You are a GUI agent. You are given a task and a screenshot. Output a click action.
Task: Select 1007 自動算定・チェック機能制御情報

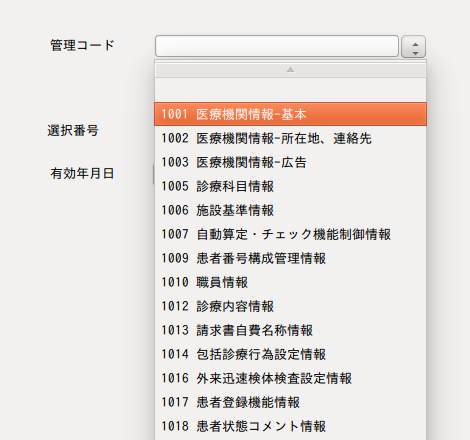click(290, 234)
